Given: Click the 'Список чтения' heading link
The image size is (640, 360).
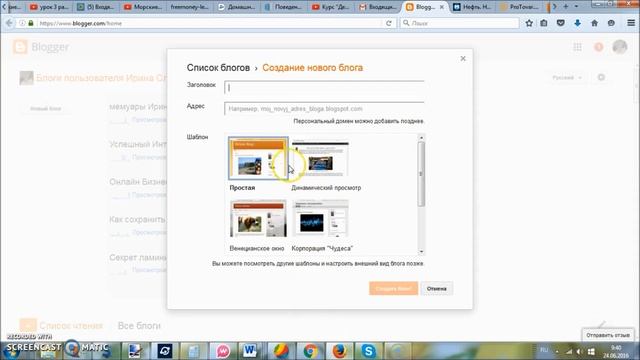Looking at the screenshot, I should [x=71, y=326].
